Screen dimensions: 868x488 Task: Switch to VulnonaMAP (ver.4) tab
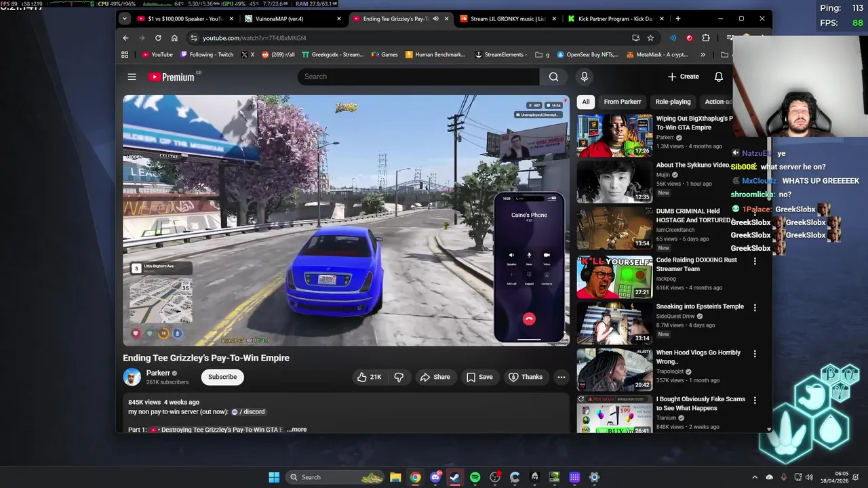coord(292,19)
